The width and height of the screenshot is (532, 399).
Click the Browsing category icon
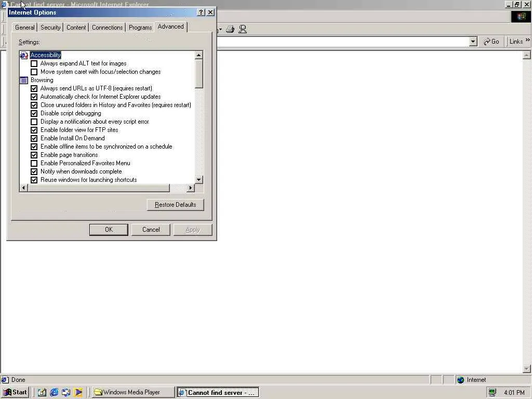click(x=24, y=80)
